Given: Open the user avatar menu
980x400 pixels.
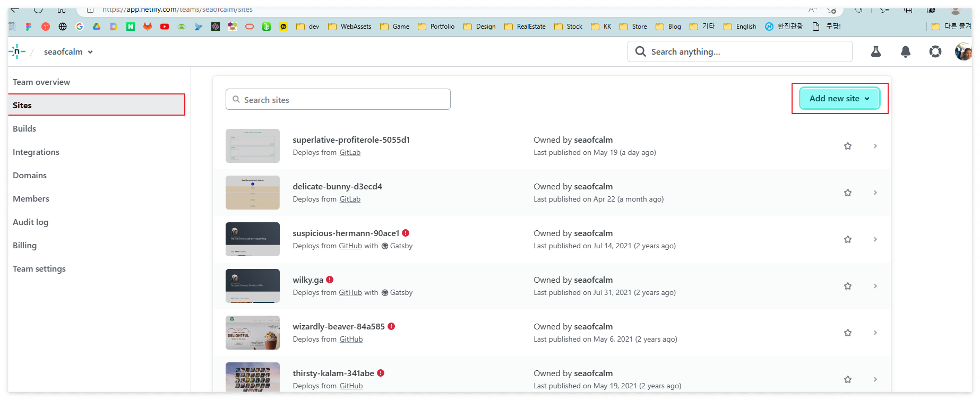Looking at the screenshot, I should tap(963, 51).
